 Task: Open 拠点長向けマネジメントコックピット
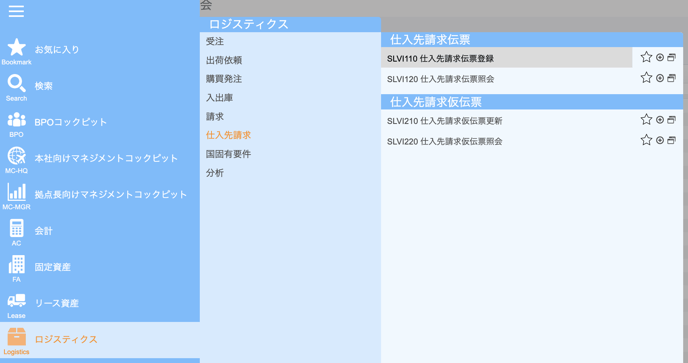coord(111,194)
